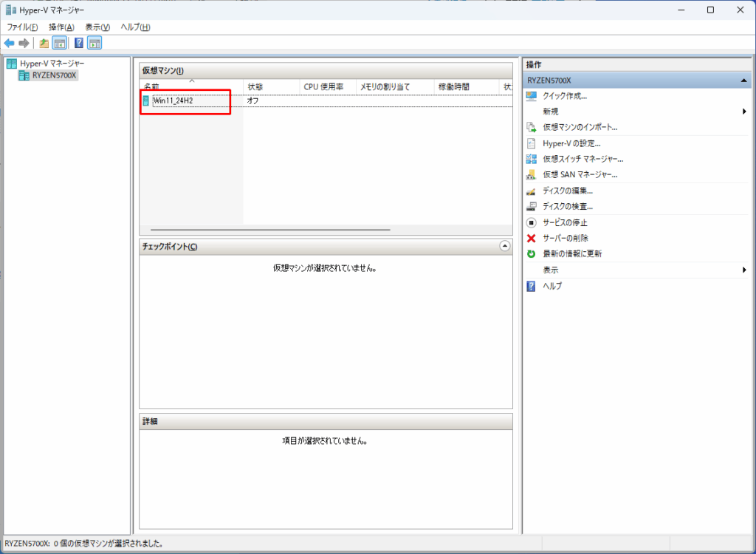Open 仮想 SAN マネージャー

580,174
